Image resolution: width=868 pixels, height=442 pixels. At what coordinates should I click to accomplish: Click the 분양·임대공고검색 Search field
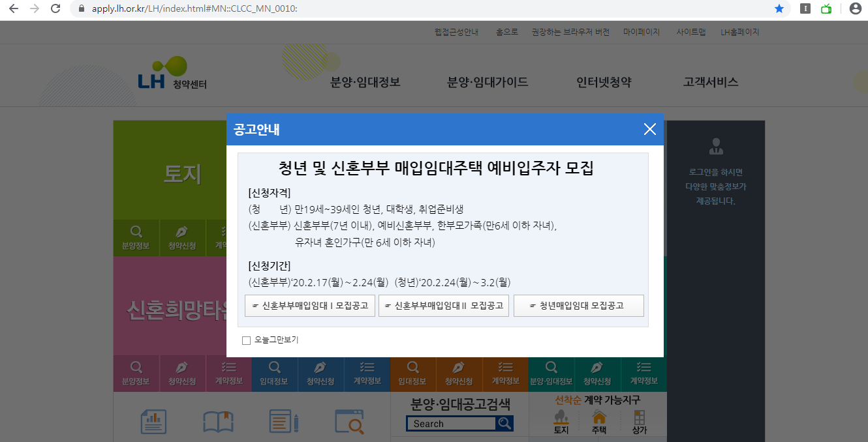click(451, 424)
